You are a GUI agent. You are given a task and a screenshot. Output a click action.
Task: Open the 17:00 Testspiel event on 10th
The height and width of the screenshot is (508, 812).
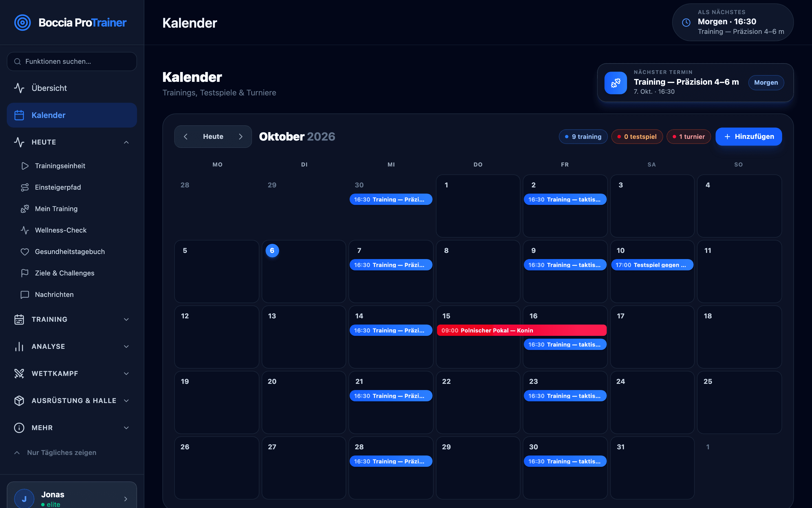(652, 265)
